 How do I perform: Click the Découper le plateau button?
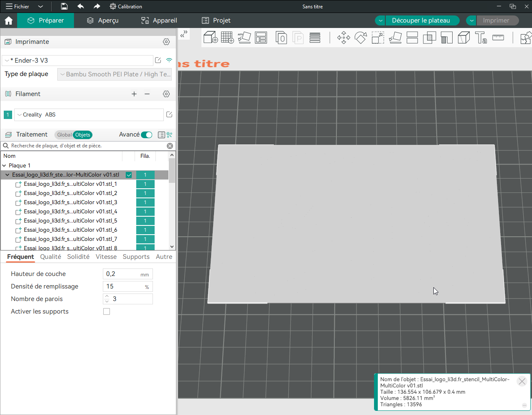[421, 20]
